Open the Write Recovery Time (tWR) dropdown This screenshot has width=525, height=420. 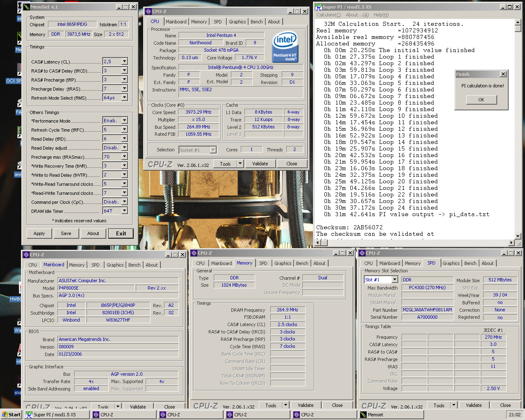[124, 166]
